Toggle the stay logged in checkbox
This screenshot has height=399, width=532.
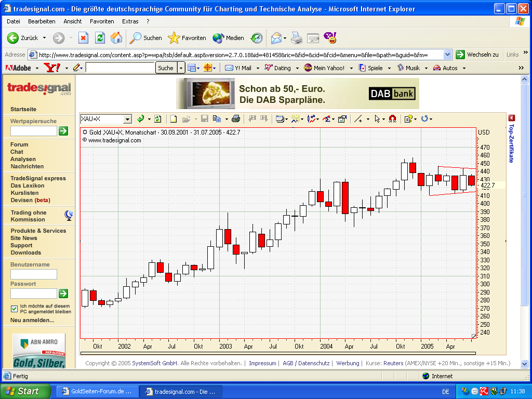[15, 309]
